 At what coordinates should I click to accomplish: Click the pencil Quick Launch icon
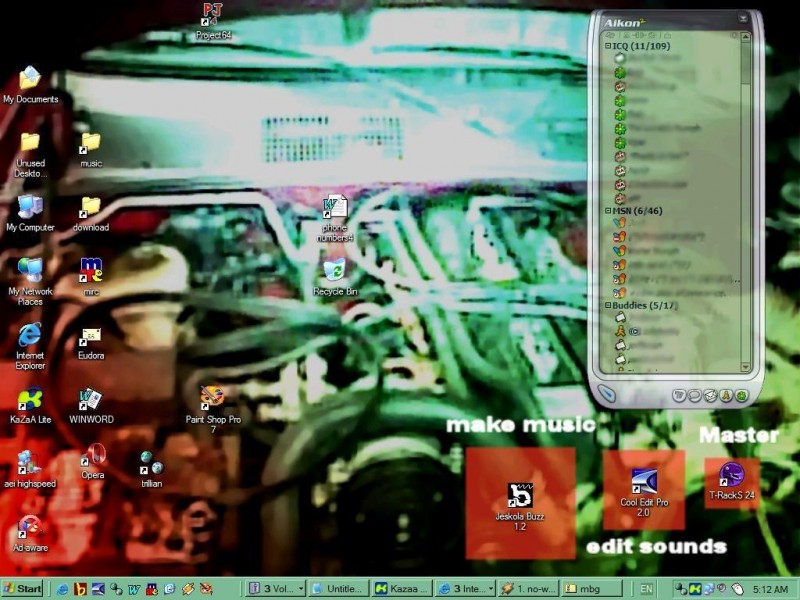[188, 589]
